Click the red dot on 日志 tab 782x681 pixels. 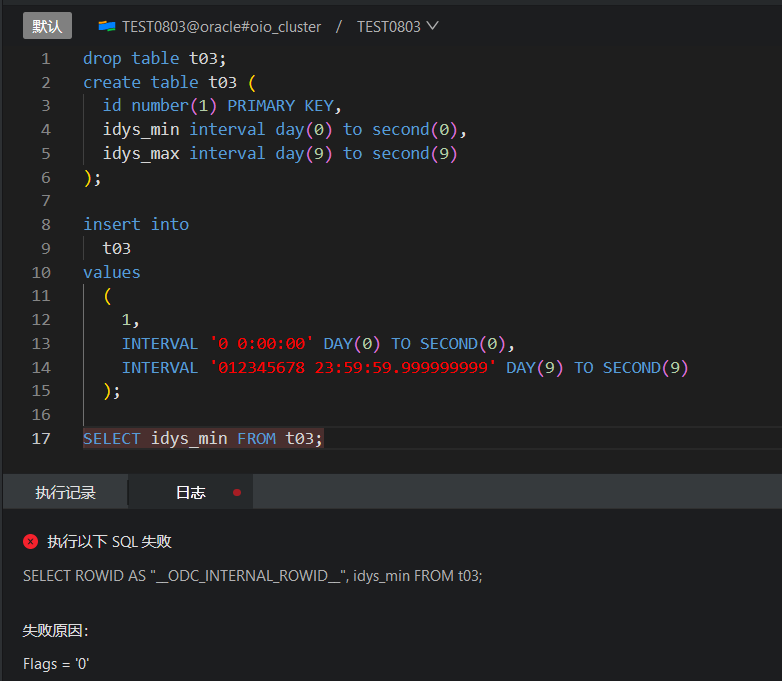[x=237, y=492]
